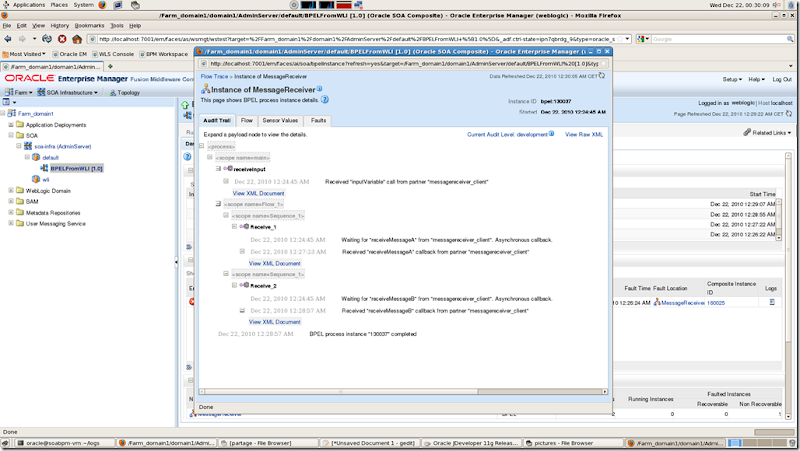Collapse the SOA folder in tree
The image size is (800, 451).
coord(11,135)
